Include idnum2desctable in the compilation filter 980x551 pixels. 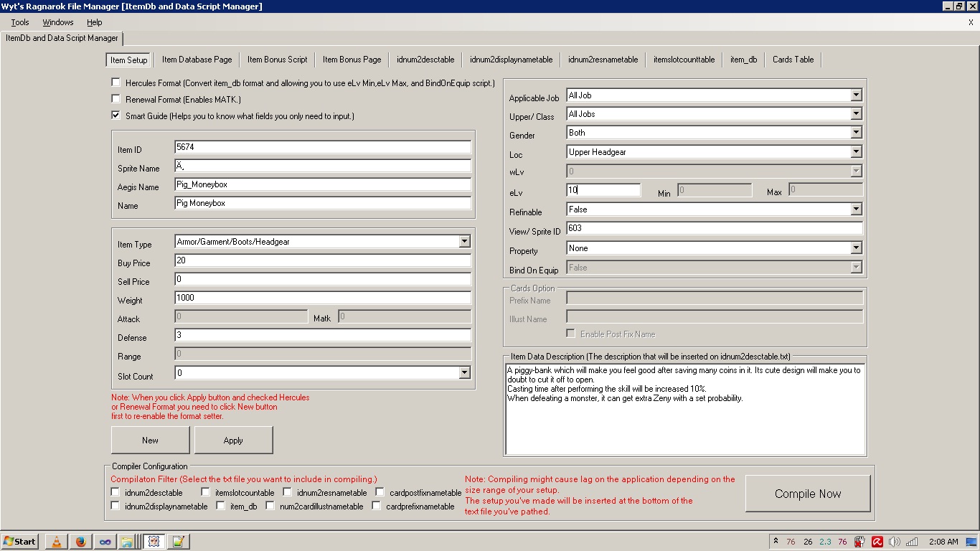pyautogui.click(x=116, y=492)
